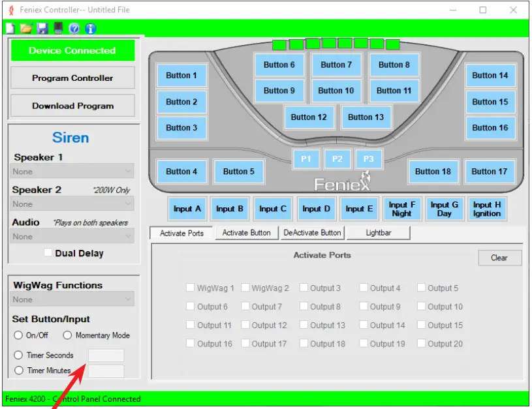This screenshot has width=532, height=409.
Task: Select Button 10 on controller
Action: (336, 91)
